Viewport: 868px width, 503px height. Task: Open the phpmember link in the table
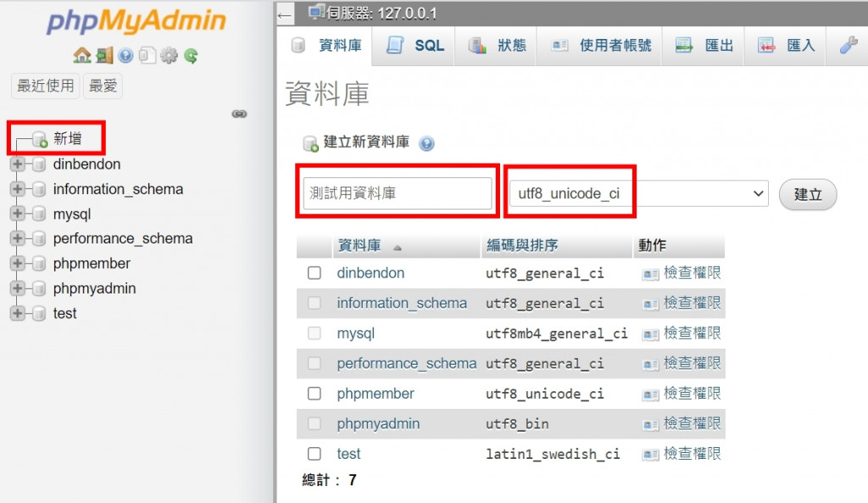point(376,394)
